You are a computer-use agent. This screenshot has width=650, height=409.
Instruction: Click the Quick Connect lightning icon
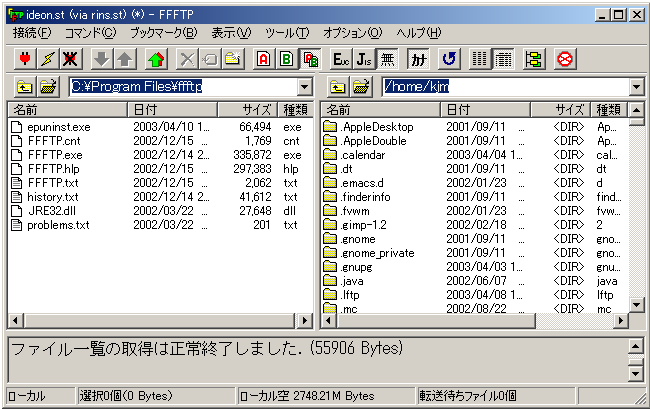(x=48, y=59)
